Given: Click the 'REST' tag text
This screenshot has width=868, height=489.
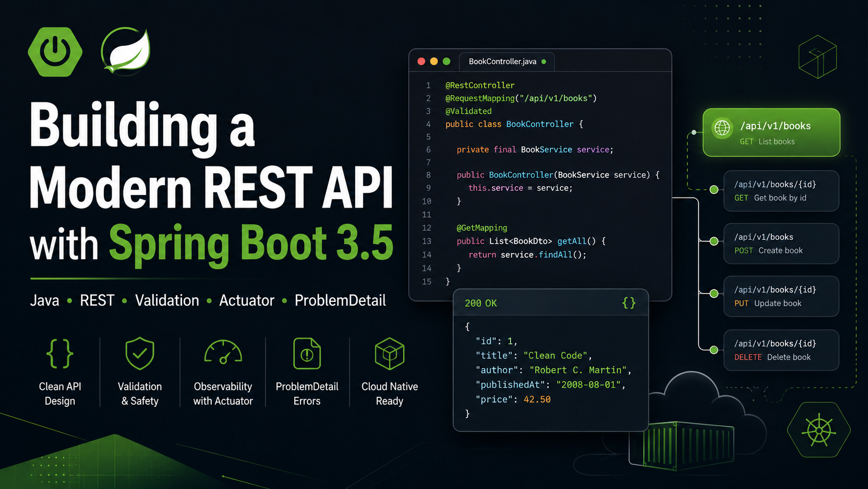Looking at the screenshot, I should [97, 300].
